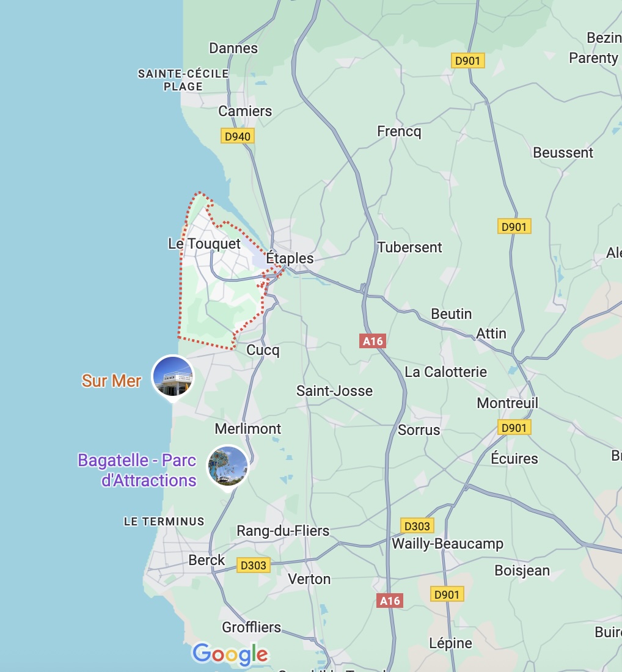Select the Montreuil town label
The width and height of the screenshot is (622, 672).
click(508, 403)
